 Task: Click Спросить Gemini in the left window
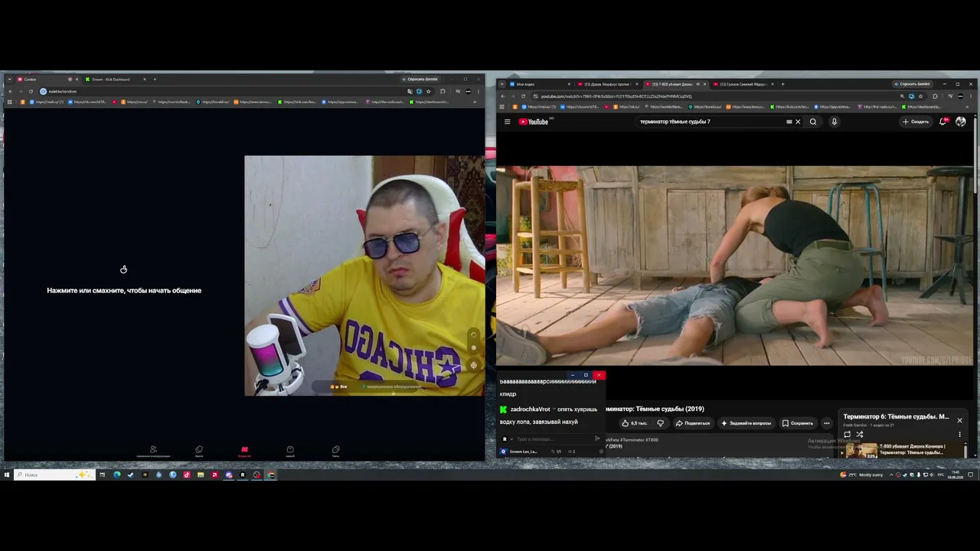[420, 80]
